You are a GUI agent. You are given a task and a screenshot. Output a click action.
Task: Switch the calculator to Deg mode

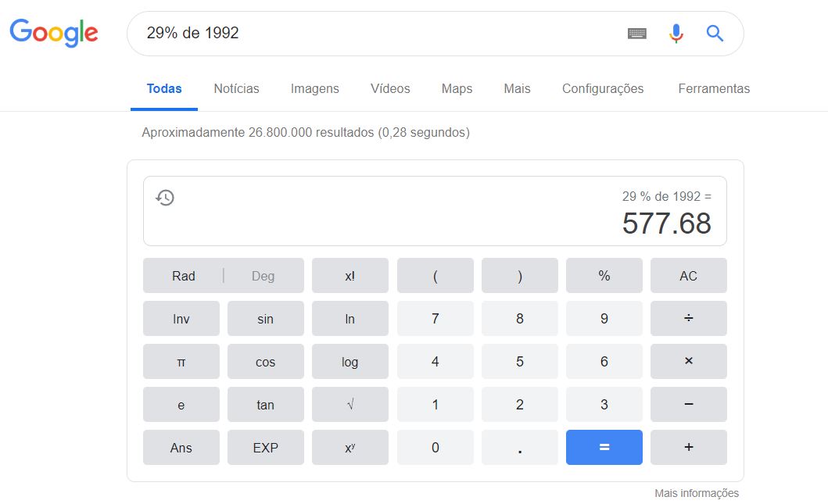point(263,276)
